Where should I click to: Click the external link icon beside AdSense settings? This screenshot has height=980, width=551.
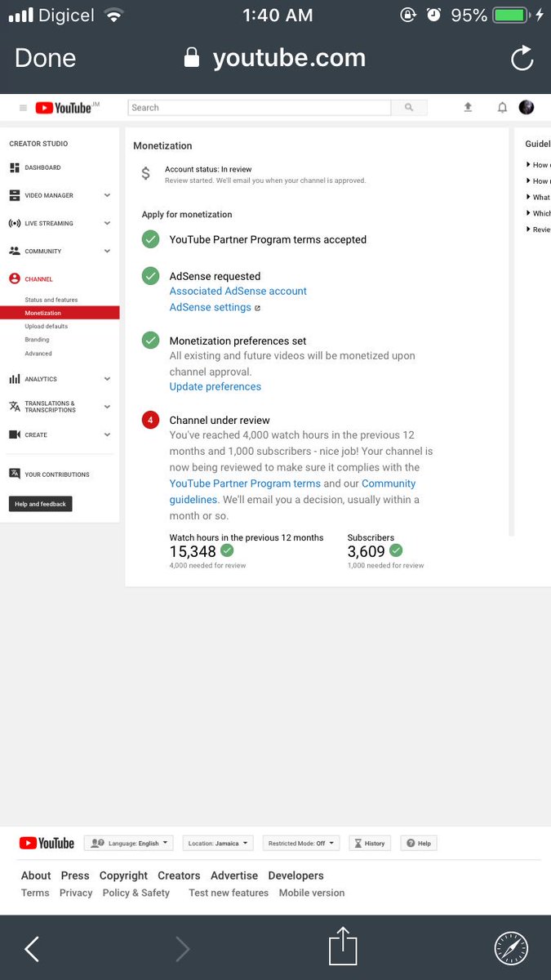tap(258, 309)
